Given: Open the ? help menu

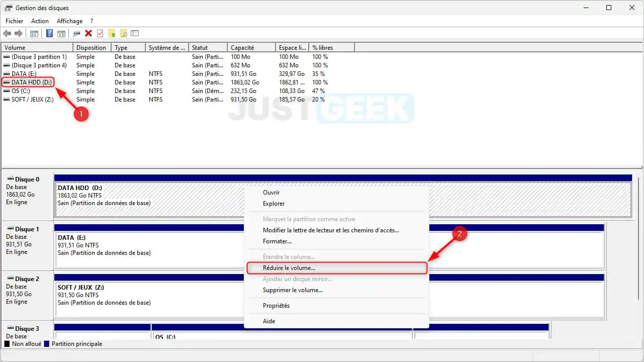Looking at the screenshot, I should pyautogui.click(x=91, y=21).
